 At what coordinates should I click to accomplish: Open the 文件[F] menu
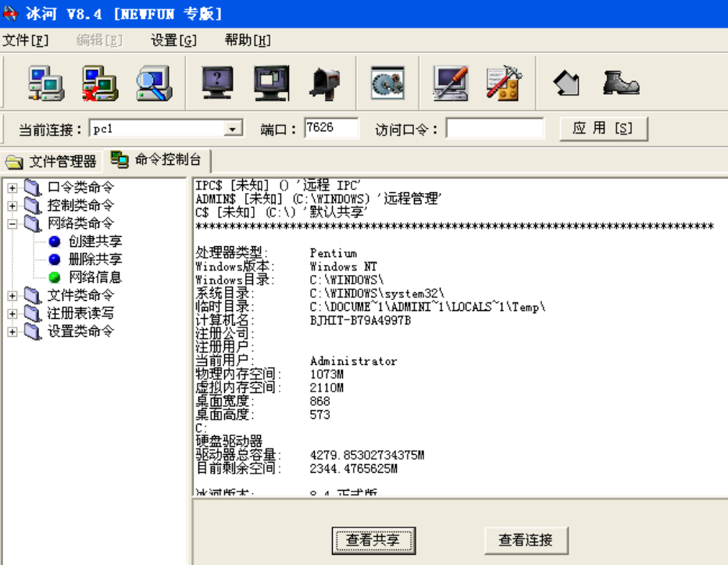click(x=26, y=41)
